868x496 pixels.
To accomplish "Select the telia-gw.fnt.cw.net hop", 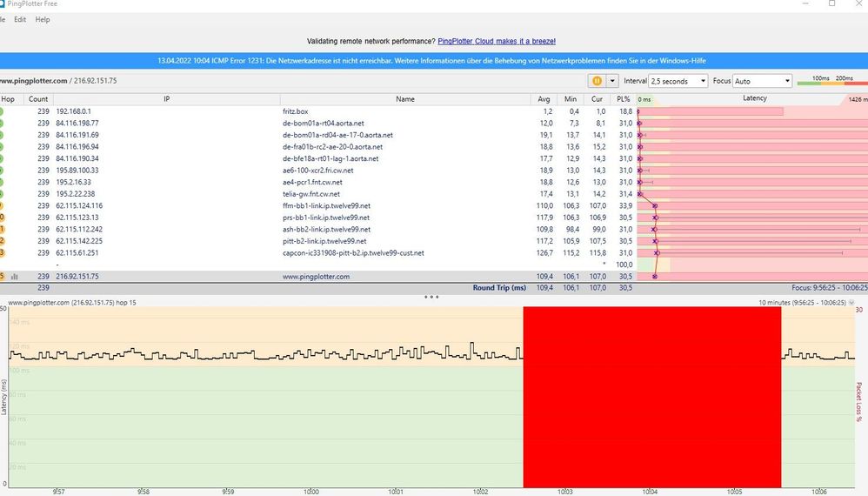I will (x=434, y=194).
